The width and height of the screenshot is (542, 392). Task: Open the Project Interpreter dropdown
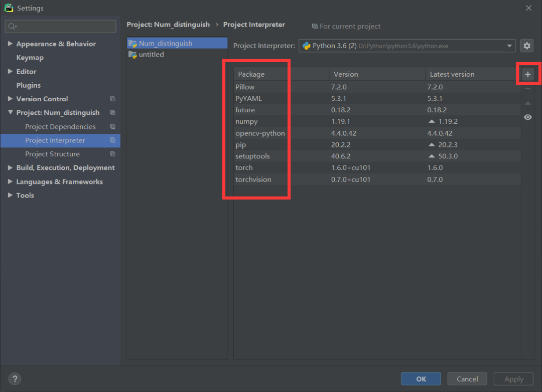(407, 46)
